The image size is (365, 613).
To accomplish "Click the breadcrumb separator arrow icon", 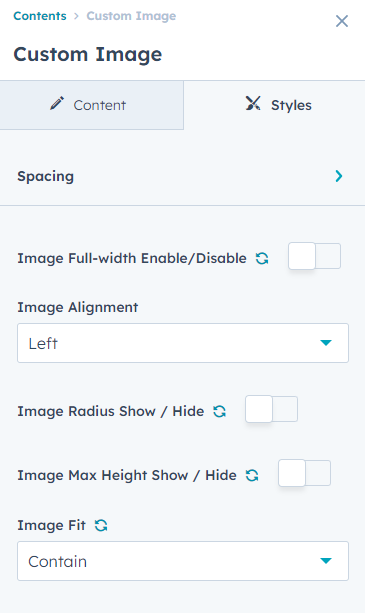I will pyautogui.click(x=77, y=16).
